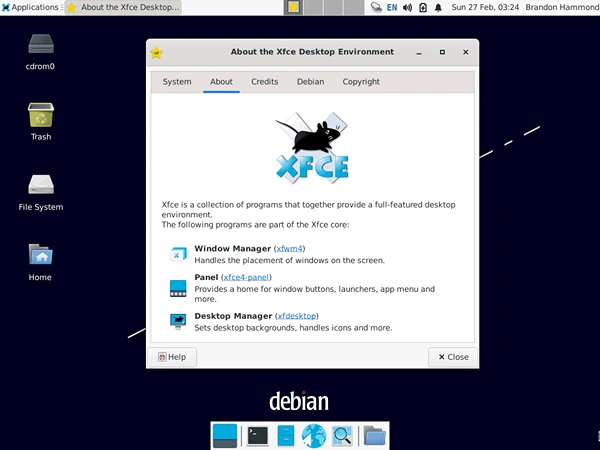Open the Trash desktop icon
The height and width of the screenshot is (450, 600).
point(41,117)
